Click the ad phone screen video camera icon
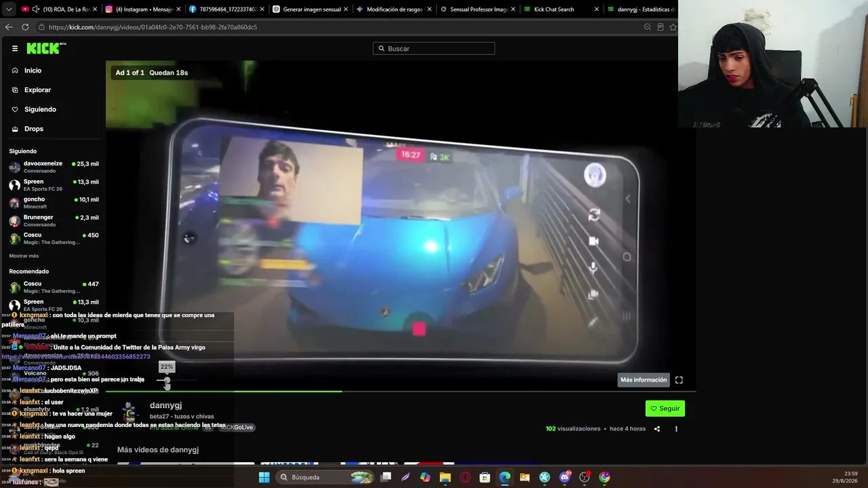 pyautogui.click(x=593, y=241)
